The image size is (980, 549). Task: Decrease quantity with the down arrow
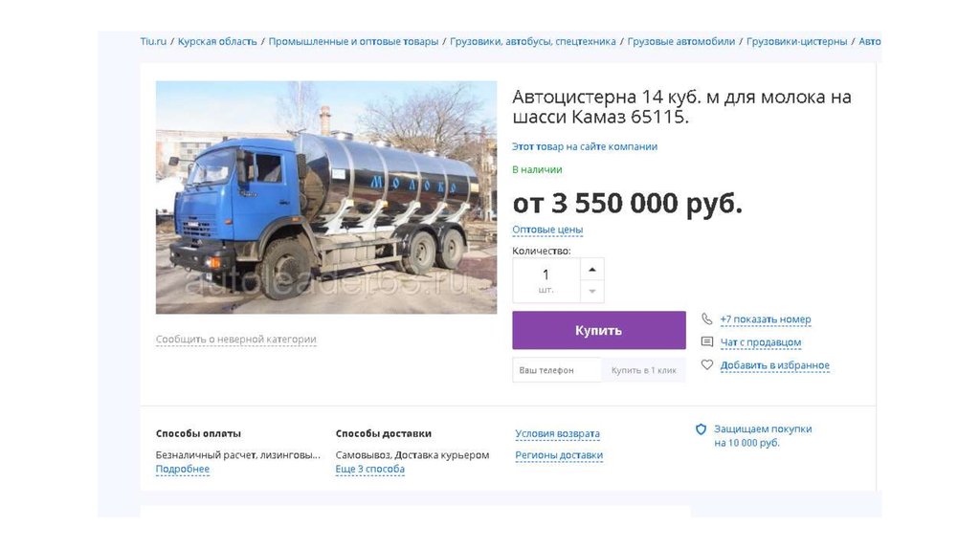[x=592, y=292]
